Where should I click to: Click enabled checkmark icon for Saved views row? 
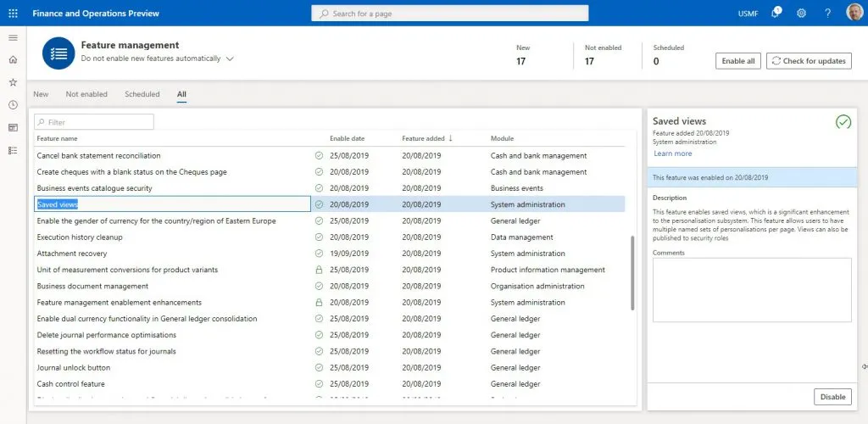point(319,204)
